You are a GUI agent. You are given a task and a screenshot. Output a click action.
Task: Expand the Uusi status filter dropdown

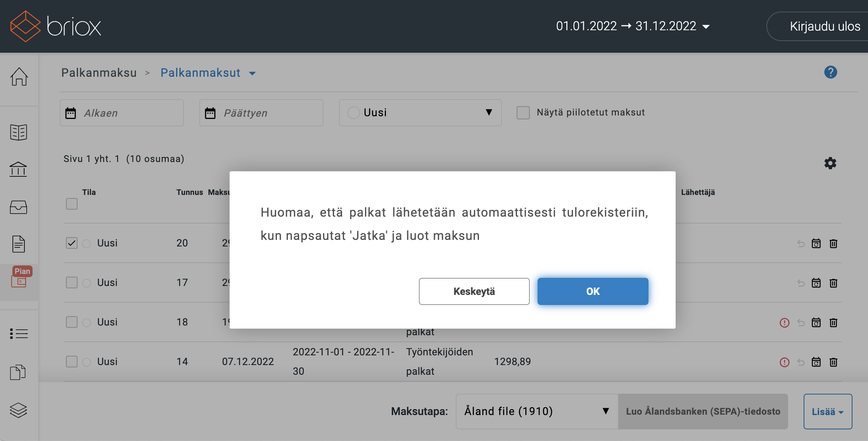[x=420, y=113]
